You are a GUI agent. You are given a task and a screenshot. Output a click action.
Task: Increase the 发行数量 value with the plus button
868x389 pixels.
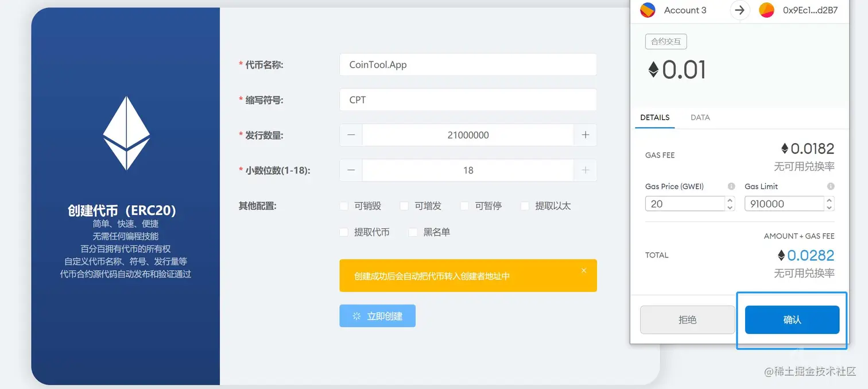click(586, 135)
